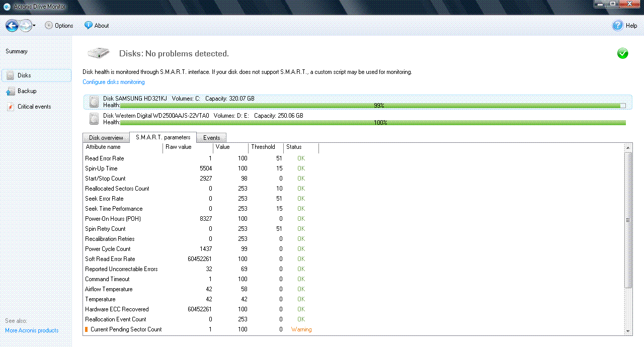Viewport: 644px width, 347px height.
Task: Click the Critical events icon in sidebar
Action: (10, 107)
